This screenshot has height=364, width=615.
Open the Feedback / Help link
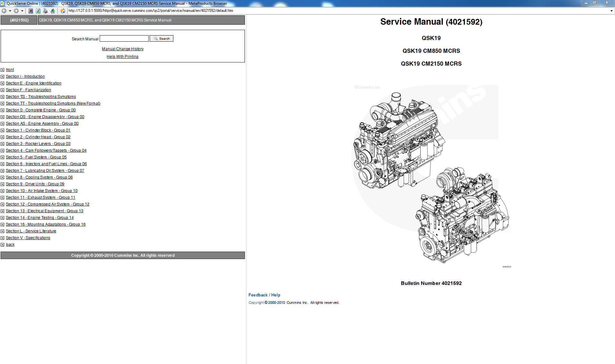[264, 295]
